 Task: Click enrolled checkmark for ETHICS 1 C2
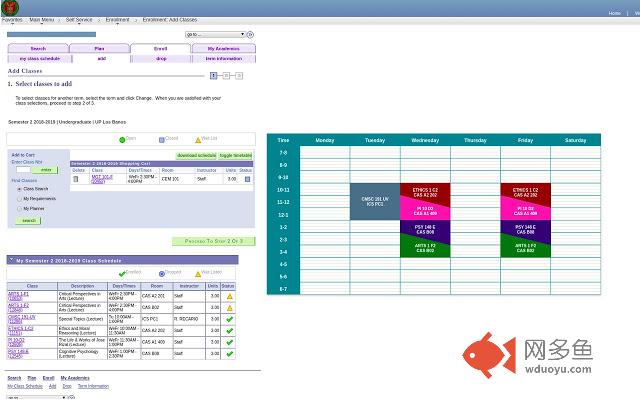pyautogui.click(x=229, y=331)
